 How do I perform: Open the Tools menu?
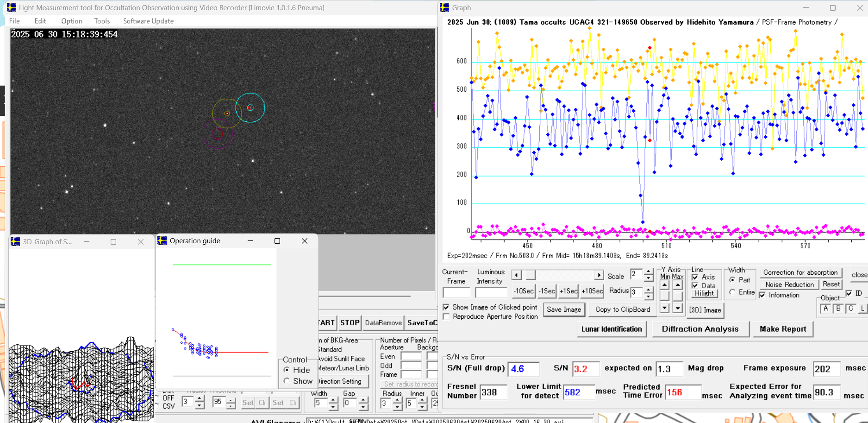click(102, 21)
